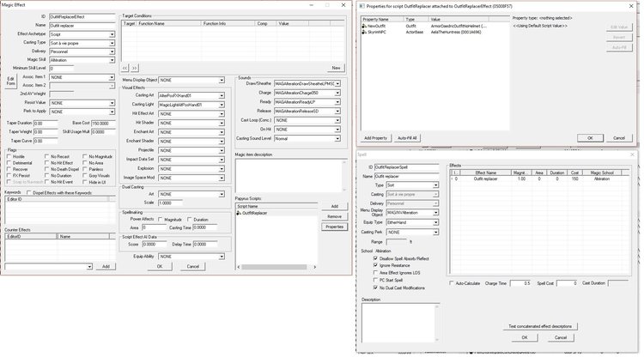Click the Magic School column header

pyautogui.click(x=602, y=172)
